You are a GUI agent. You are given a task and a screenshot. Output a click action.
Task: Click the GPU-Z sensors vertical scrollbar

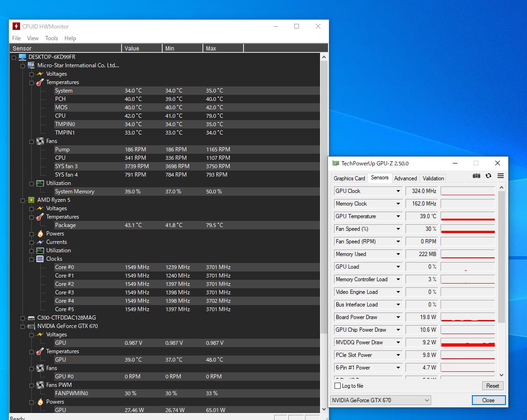coord(501,257)
